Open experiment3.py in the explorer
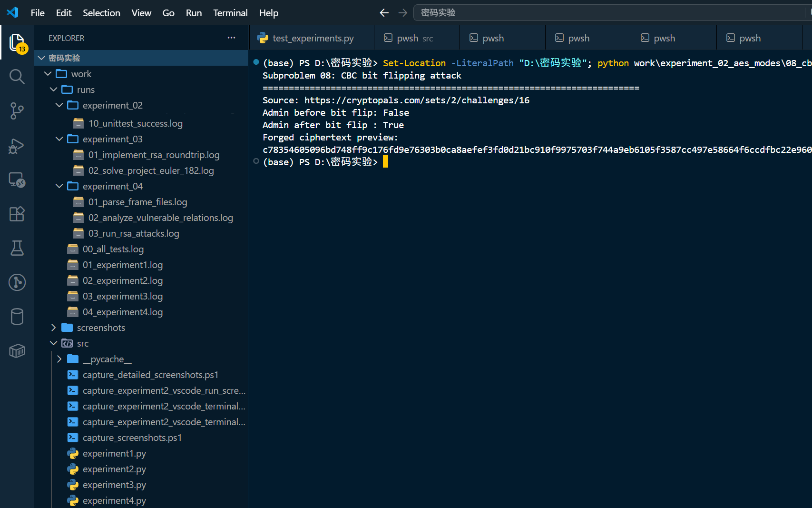 coord(114,485)
